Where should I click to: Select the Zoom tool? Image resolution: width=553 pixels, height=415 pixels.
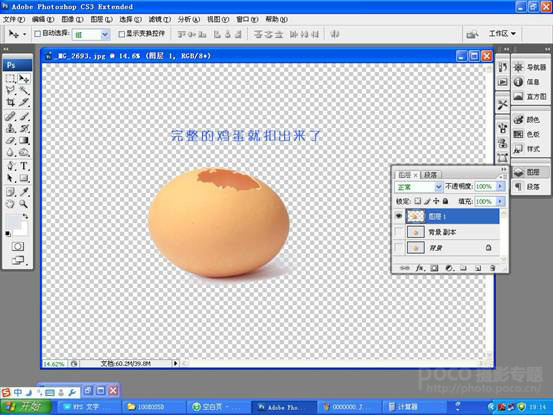pyautogui.click(x=24, y=204)
